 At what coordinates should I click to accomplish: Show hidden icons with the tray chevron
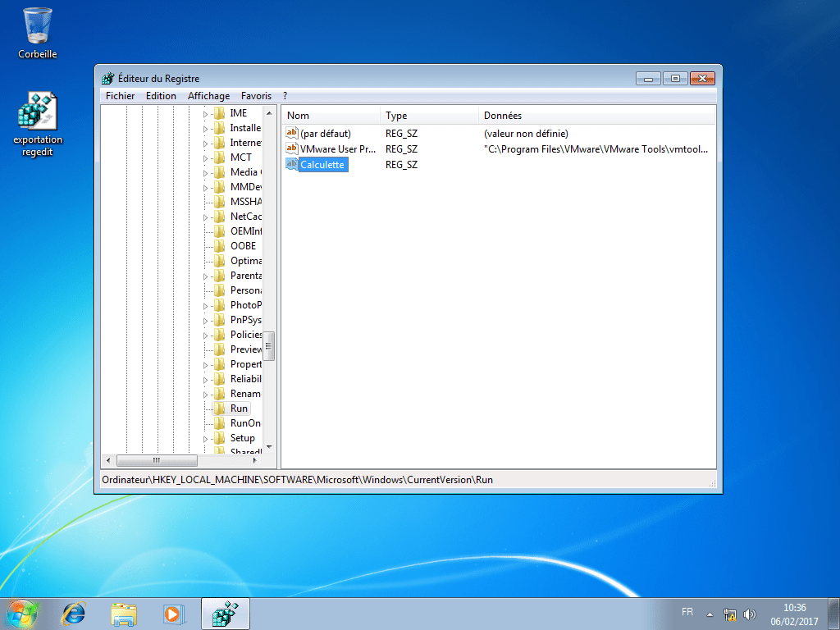click(x=708, y=613)
